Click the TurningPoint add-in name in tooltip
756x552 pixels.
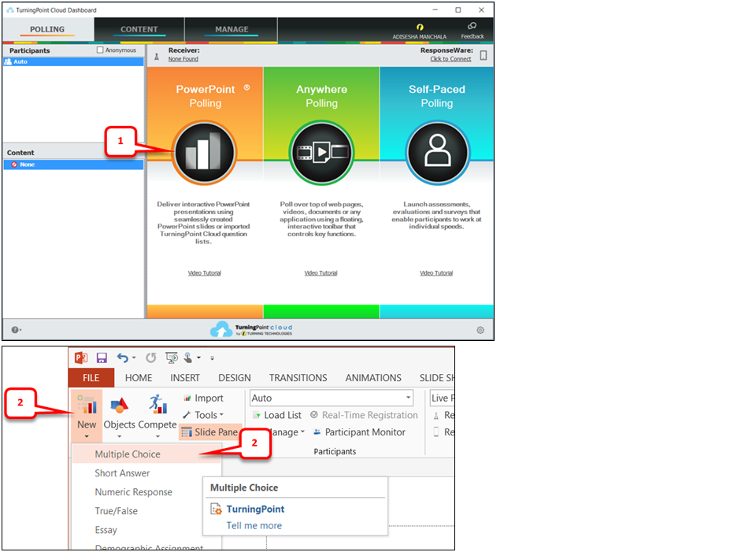(255, 509)
